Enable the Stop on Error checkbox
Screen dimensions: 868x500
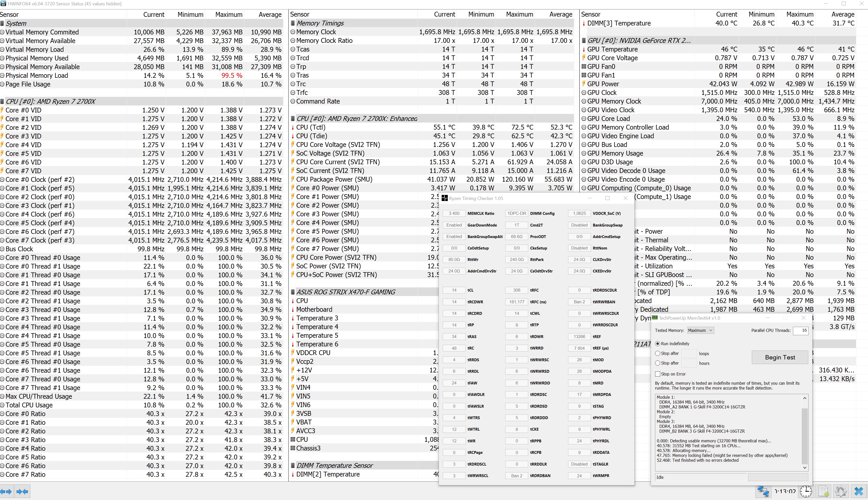pos(658,374)
